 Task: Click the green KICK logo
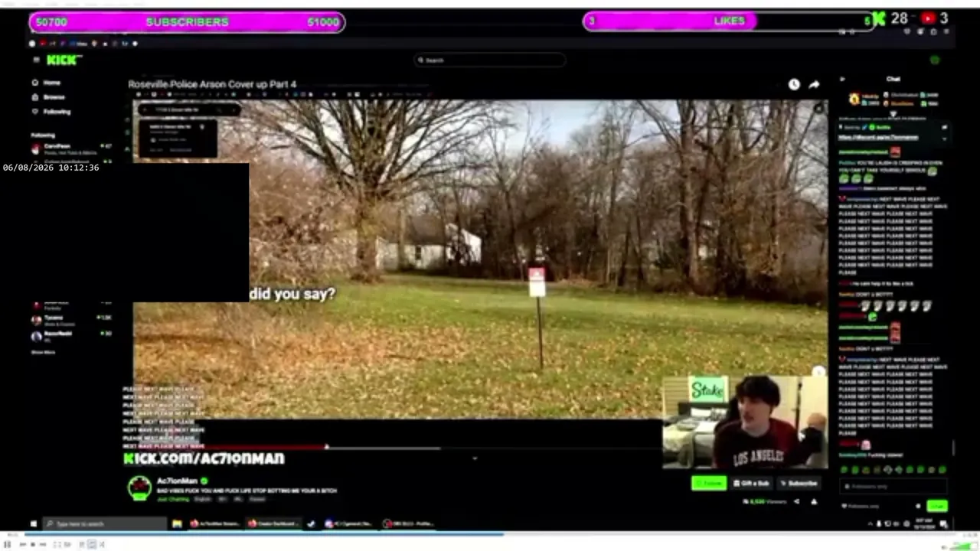[62, 60]
